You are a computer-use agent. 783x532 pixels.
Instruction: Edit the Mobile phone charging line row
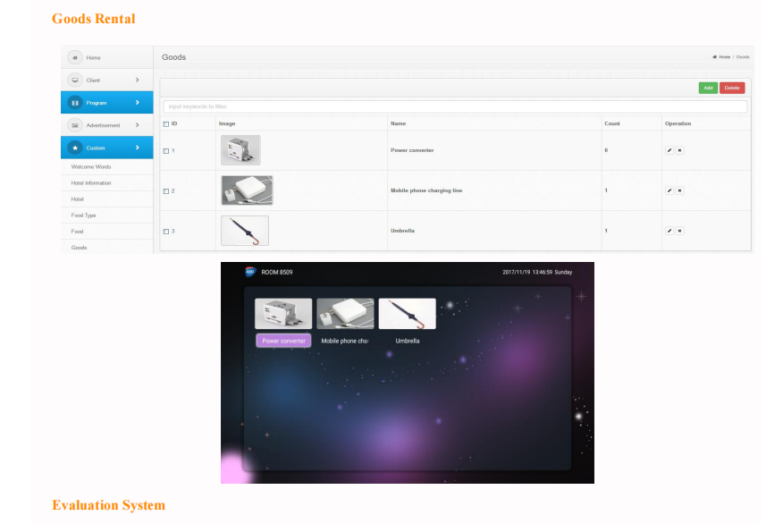pyautogui.click(x=669, y=190)
